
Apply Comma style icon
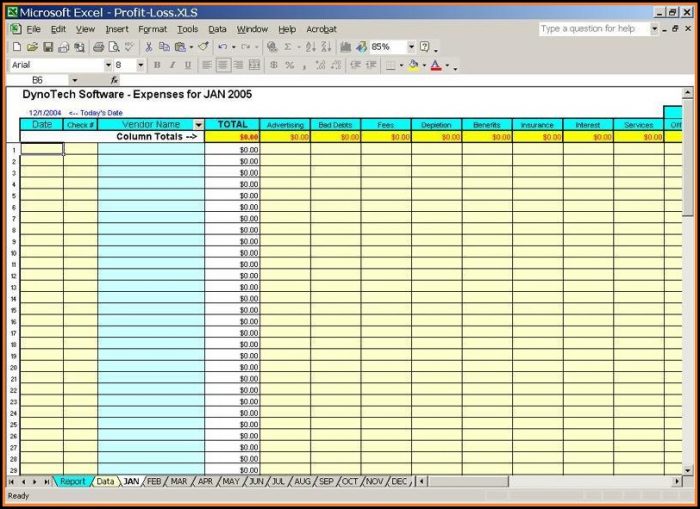pyautogui.click(x=304, y=65)
